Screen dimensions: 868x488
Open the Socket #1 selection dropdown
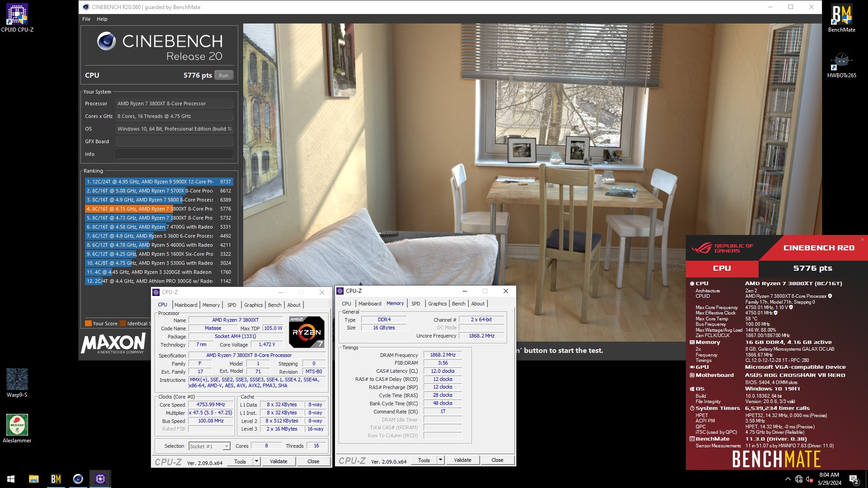(209, 446)
